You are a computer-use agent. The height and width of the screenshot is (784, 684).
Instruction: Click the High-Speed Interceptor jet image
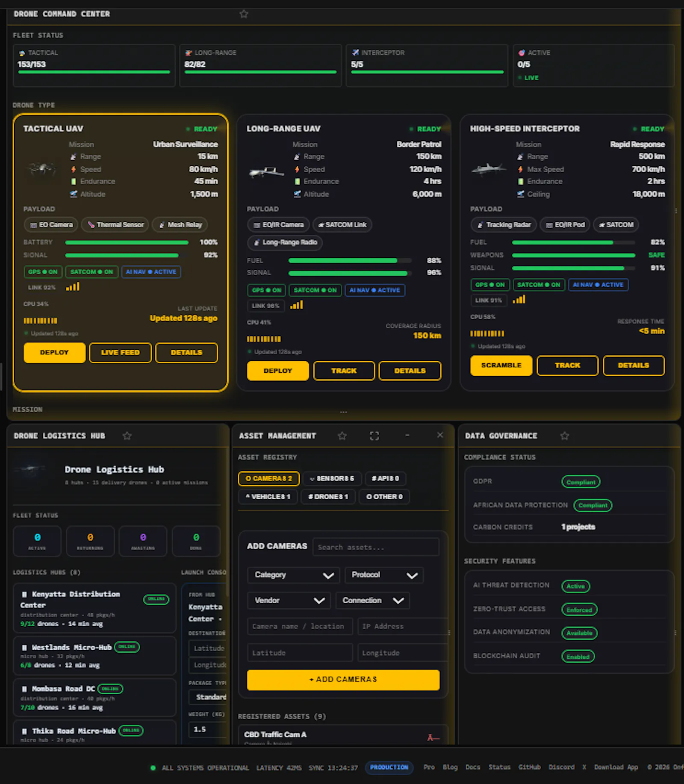[489, 169]
